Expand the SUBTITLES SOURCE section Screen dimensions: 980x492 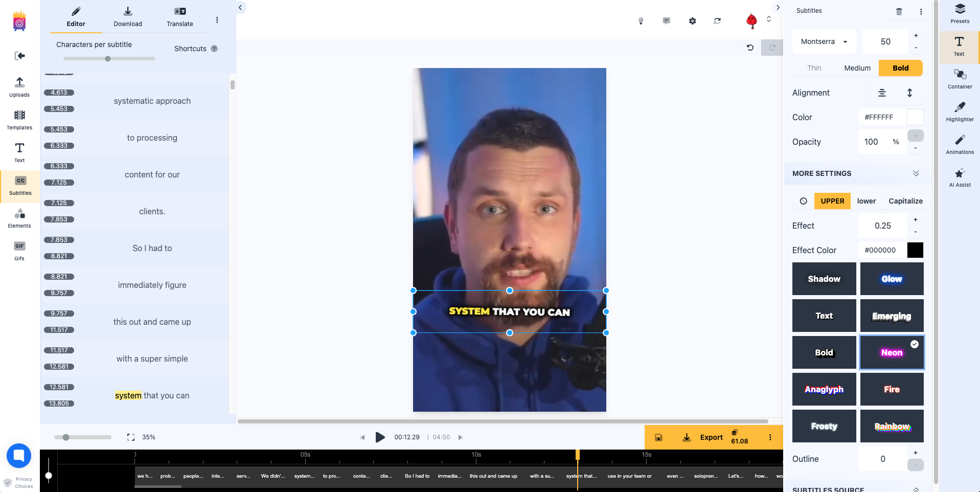[x=915, y=488]
